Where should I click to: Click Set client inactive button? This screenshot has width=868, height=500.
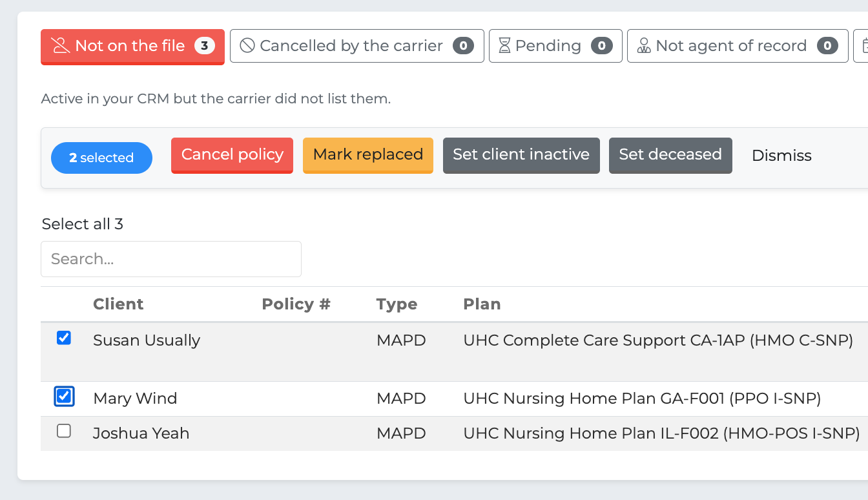coord(521,156)
